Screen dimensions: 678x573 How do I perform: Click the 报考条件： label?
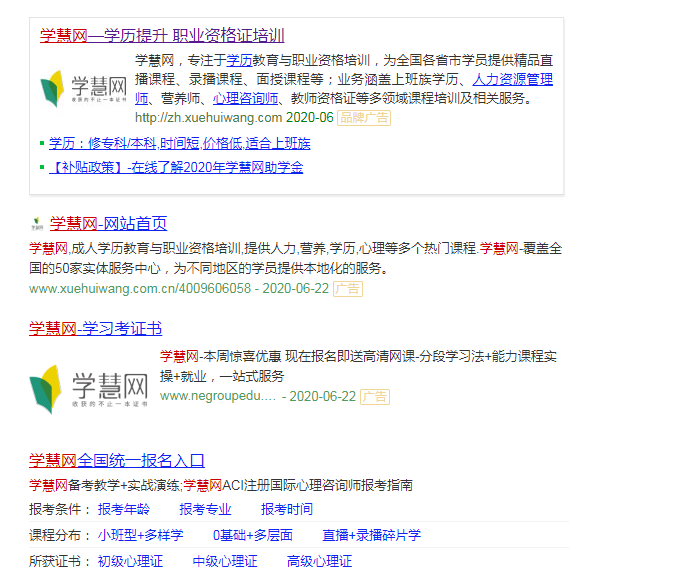click(60, 509)
